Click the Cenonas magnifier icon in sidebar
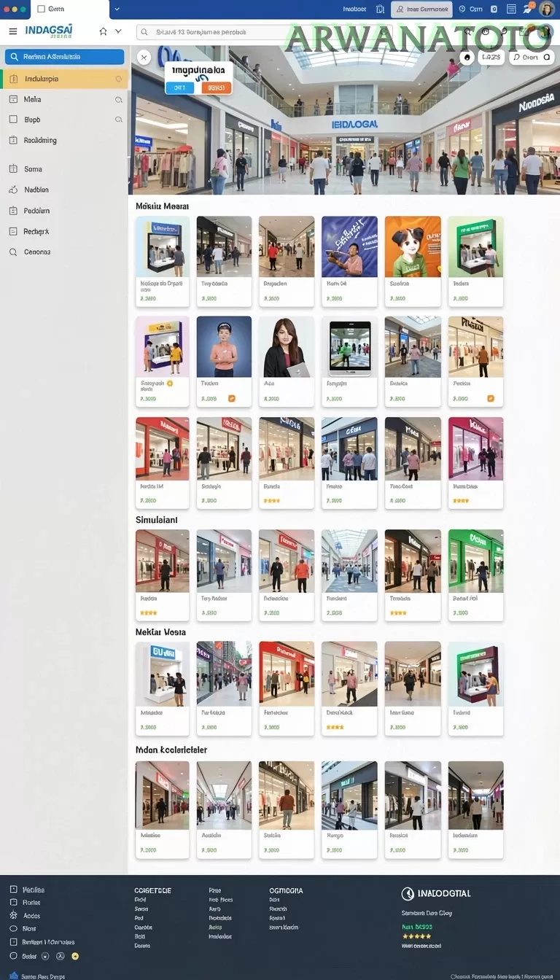The width and height of the screenshot is (560, 980). (x=13, y=252)
